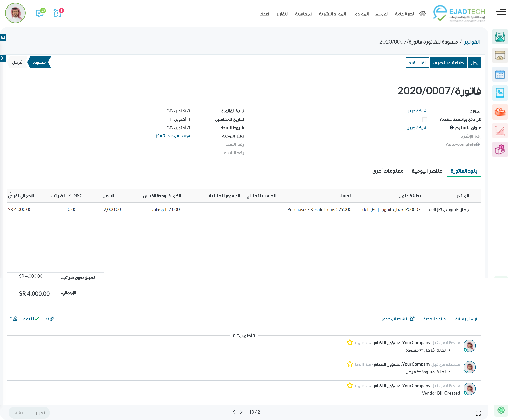The width and height of the screenshot is (512, 420).
Task: Open the المحاسبة navigation menu
Action: click(x=303, y=14)
